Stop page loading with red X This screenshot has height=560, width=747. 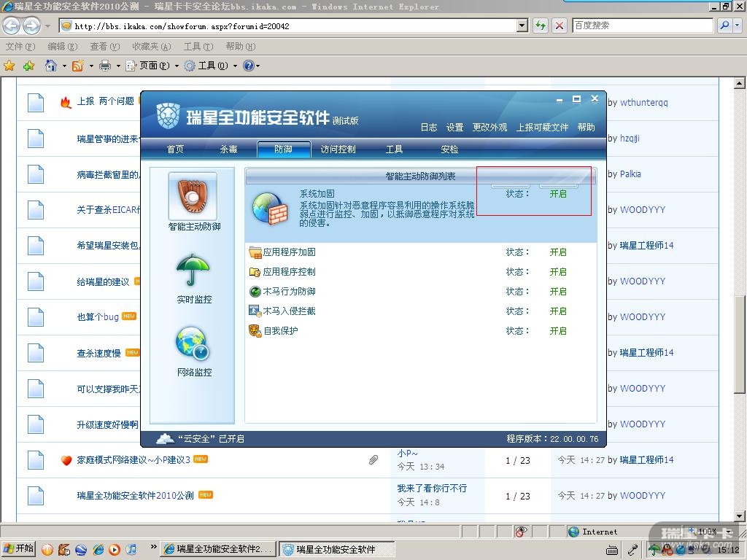coord(560,26)
